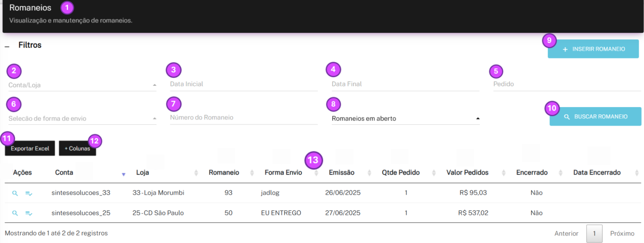Viewport: 644px width, 243px height.
Task: Collapse the Filtros section
Action: pyautogui.click(x=7, y=47)
